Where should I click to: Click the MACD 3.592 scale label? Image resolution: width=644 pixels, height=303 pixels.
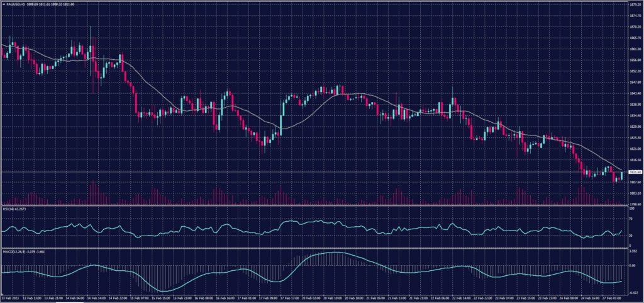click(633, 251)
